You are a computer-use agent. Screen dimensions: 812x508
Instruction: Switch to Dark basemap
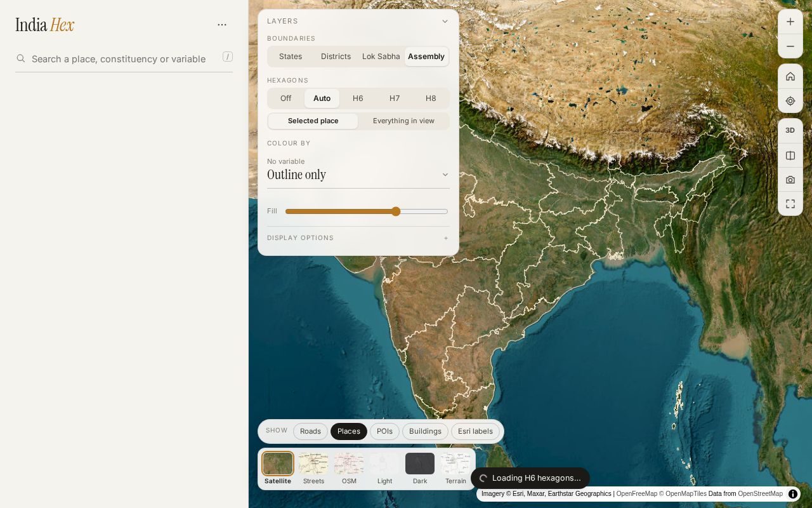[420, 469]
